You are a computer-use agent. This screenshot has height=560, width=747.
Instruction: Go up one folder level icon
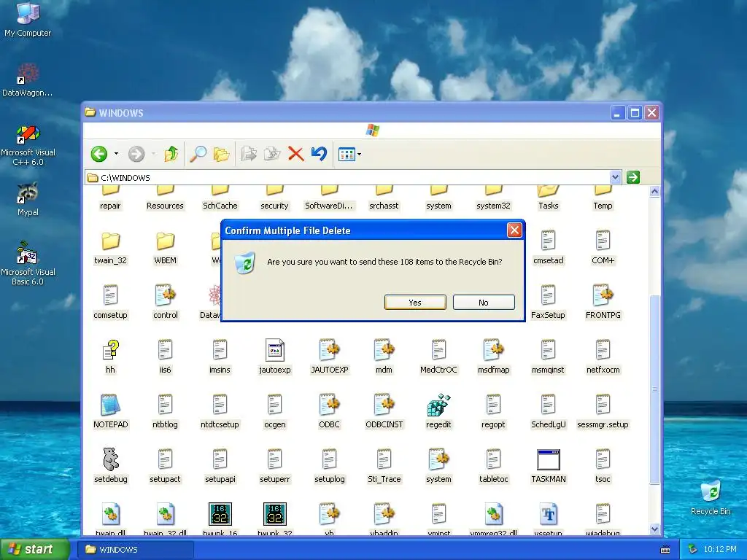tap(171, 154)
